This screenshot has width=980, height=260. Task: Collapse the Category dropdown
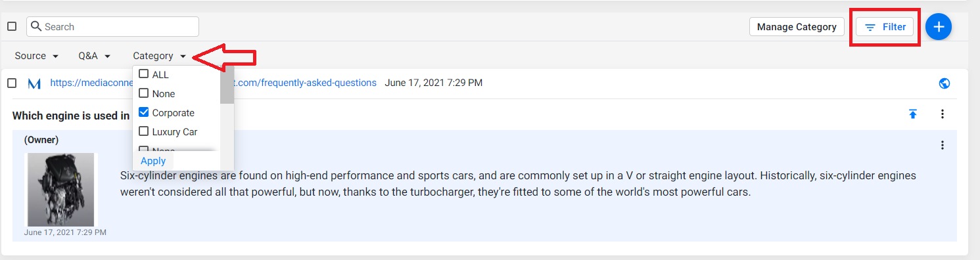click(x=160, y=56)
